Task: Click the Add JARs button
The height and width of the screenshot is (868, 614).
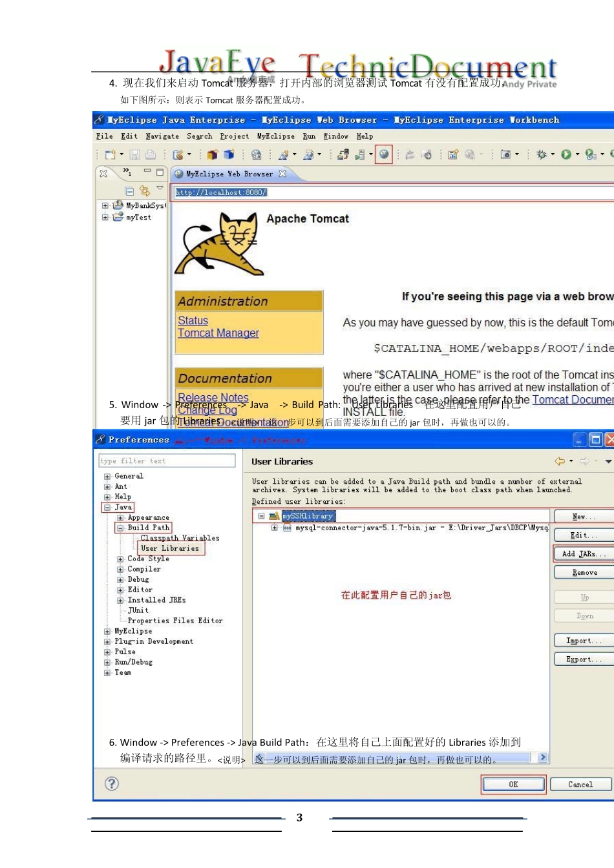Action: point(584,554)
